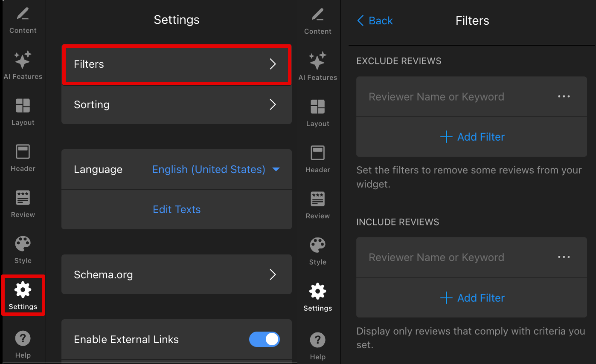Expand the Sorting settings row

176,104
